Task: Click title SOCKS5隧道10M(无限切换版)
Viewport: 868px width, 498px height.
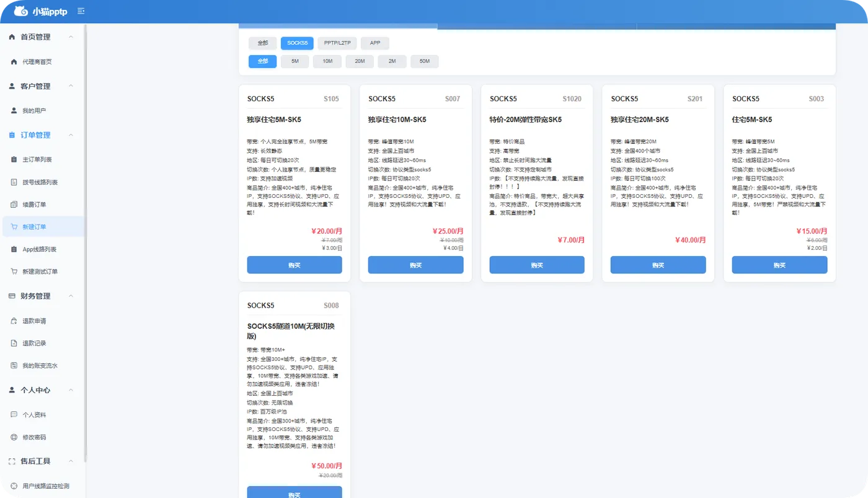Action: tap(291, 331)
